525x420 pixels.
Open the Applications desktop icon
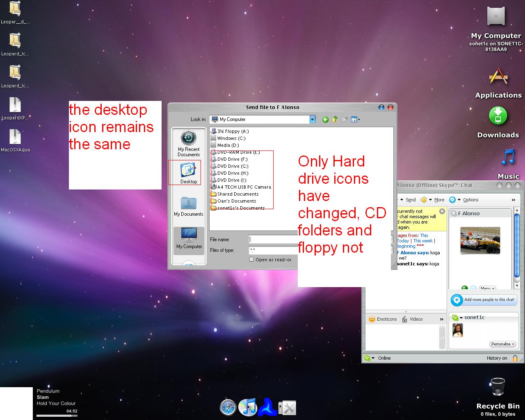coord(498,83)
